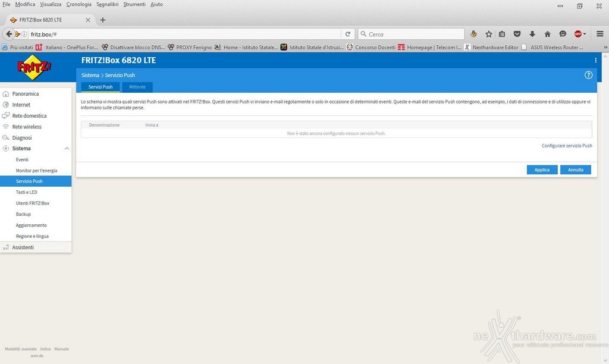Collapse the Sistema menu section
The width and height of the screenshot is (609, 364).
[x=67, y=149]
